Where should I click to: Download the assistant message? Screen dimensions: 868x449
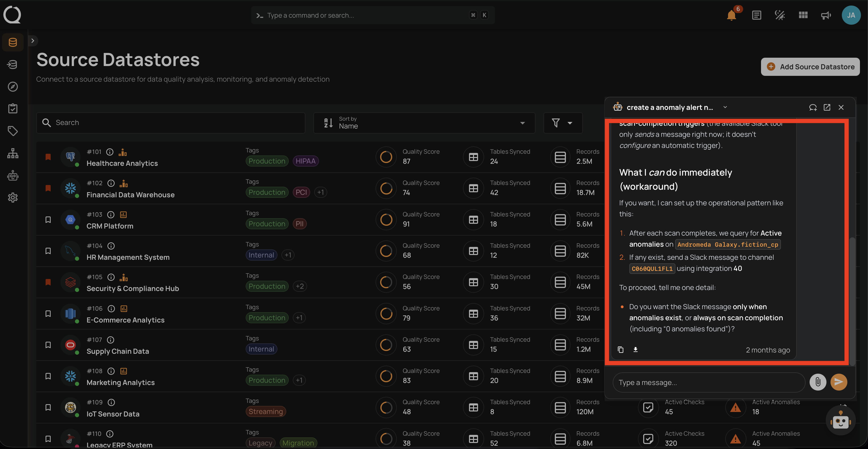tap(635, 349)
